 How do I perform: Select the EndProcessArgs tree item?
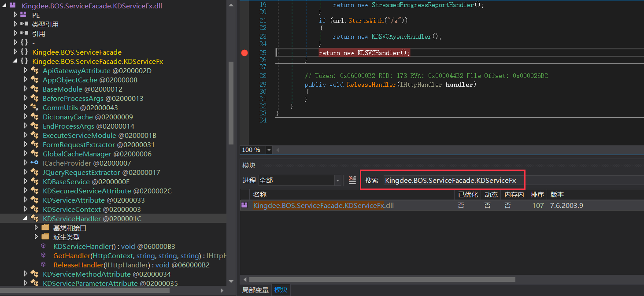coord(88,126)
